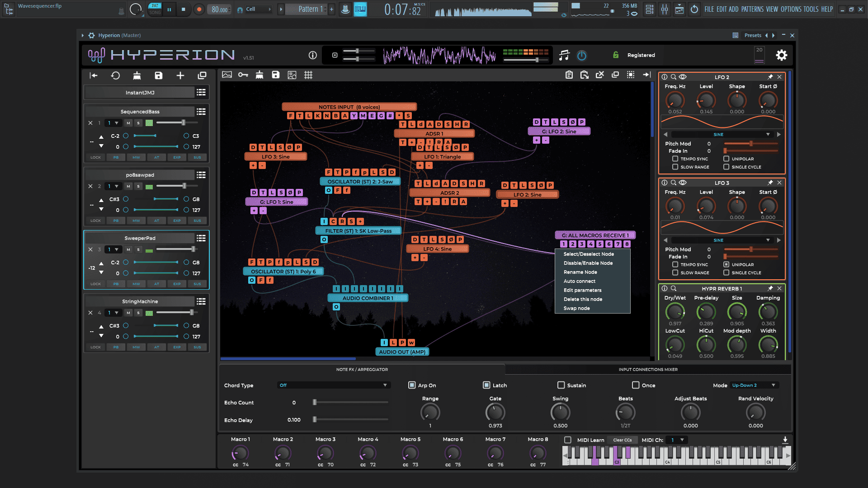Open list menu icon for InstantJMJ
The image size is (868, 488).
point(201,92)
